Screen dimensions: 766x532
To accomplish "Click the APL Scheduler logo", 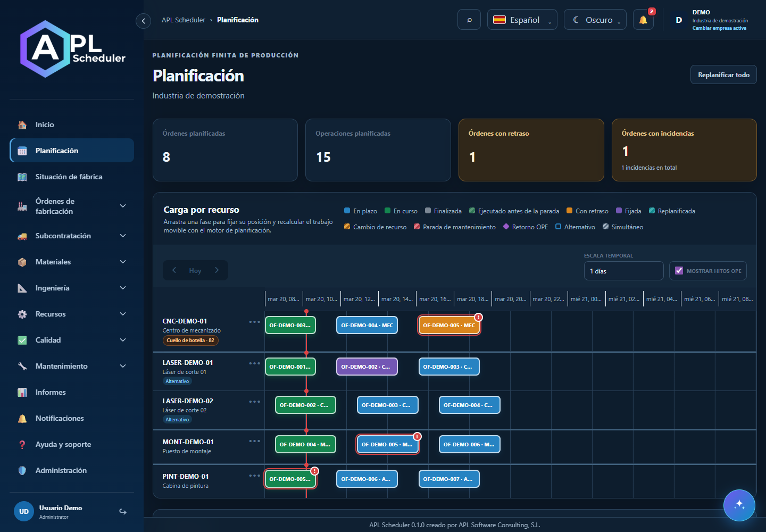I will click(x=73, y=49).
